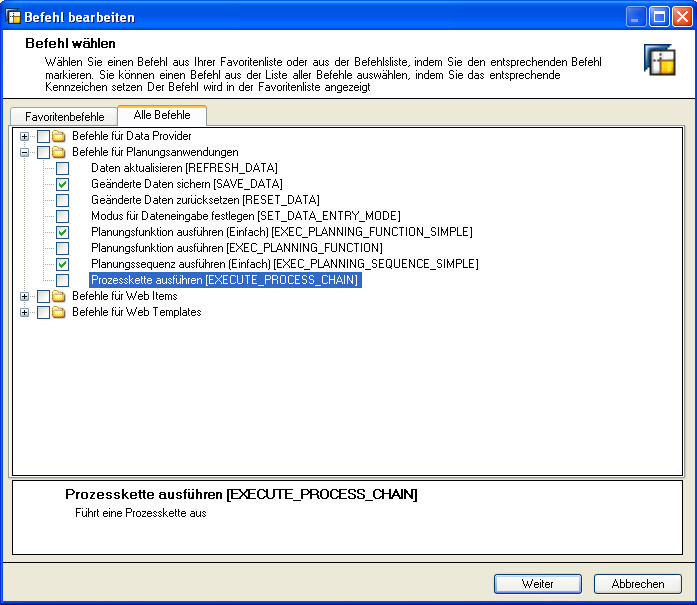The width and height of the screenshot is (697, 605).
Task: Expand the Befehle für Web Templates node
Action: tap(25, 312)
